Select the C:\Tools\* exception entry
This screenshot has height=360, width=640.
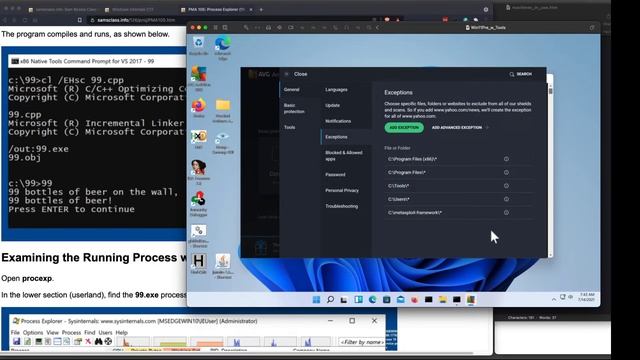click(x=458, y=186)
